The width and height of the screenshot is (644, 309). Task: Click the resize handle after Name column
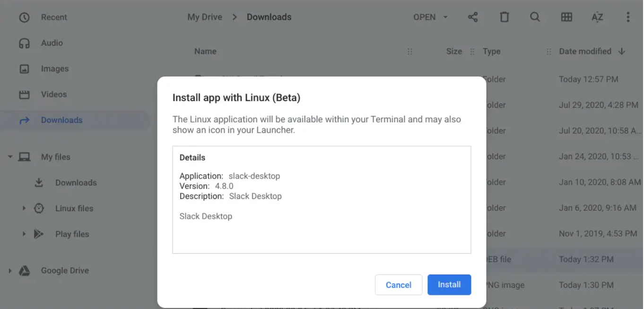[x=409, y=51]
